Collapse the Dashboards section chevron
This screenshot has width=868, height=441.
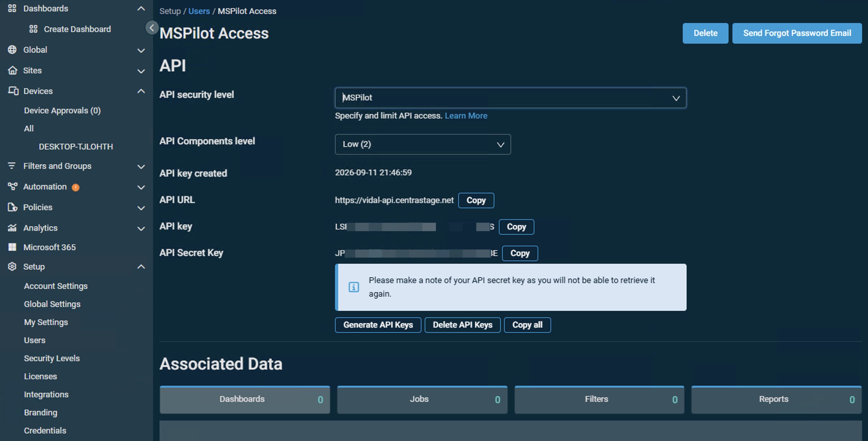tap(141, 8)
